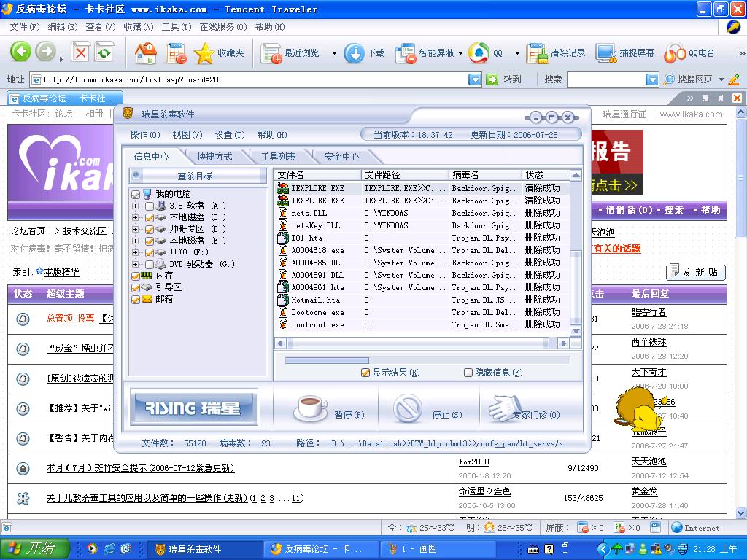Image resolution: width=747 pixels, height=560 pixels.
Task: Check the 3.5 软盘 (A:) checkbox
Action: click(x=150, y=206)
